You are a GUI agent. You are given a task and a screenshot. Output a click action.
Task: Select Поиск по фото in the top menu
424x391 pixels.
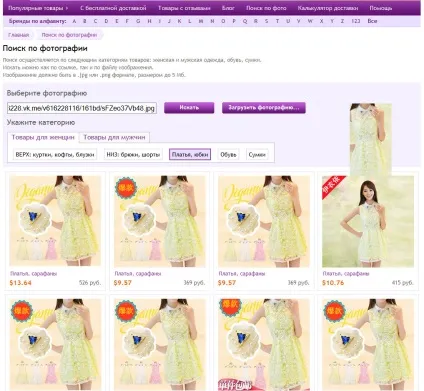pos(266,8)
